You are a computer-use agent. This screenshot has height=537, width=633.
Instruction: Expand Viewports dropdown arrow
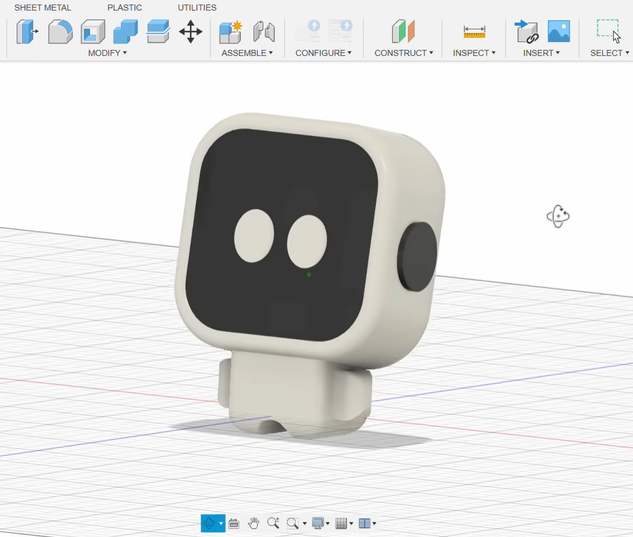pyautogui.click(x=374, y=524)
